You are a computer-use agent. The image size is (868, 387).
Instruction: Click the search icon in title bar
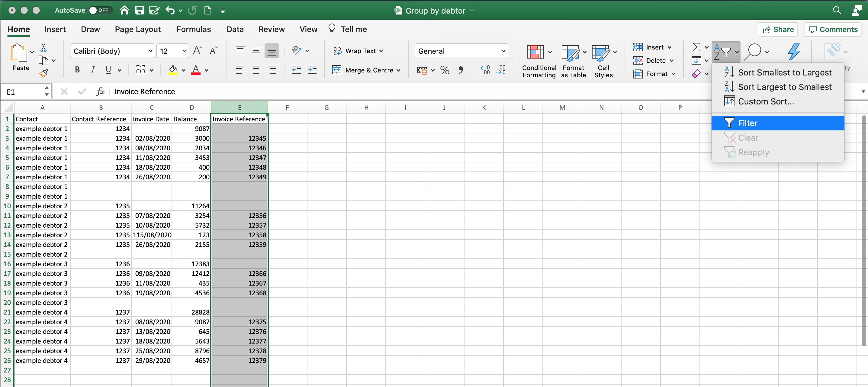(x=837, y=11)
